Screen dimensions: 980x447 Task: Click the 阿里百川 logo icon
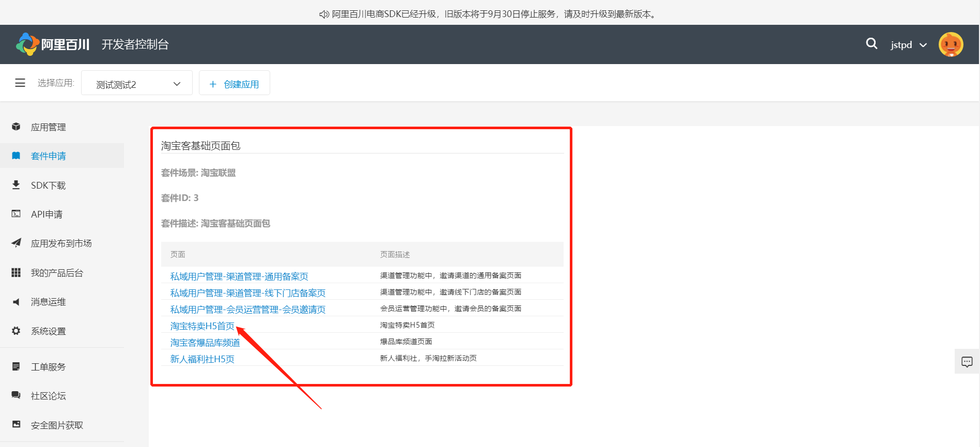[x=27, y=44]
